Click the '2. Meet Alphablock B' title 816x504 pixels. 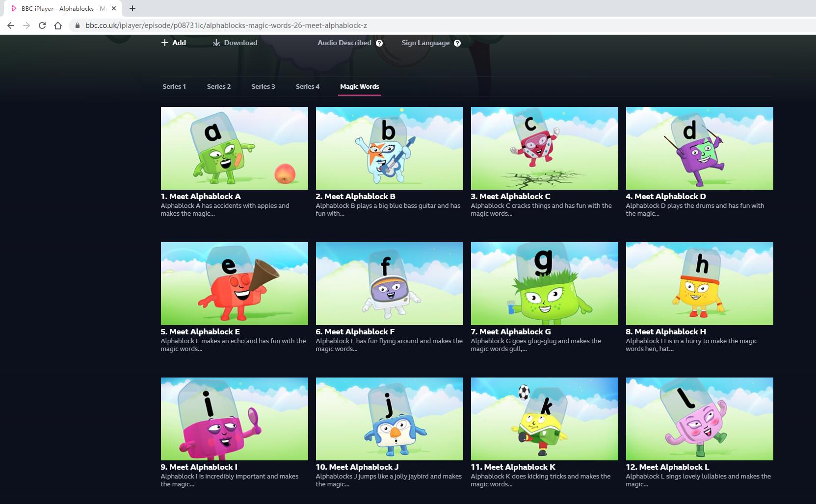pos(355,196)
